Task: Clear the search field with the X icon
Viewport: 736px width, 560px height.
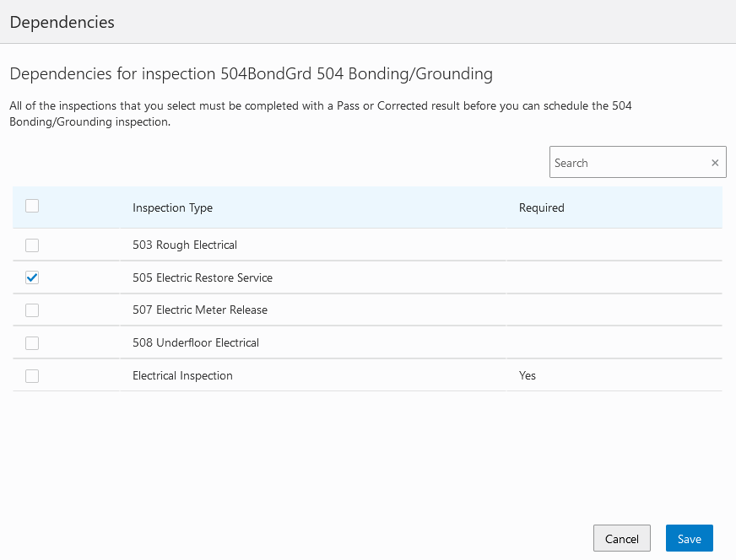Action: [x=715, y=163]
